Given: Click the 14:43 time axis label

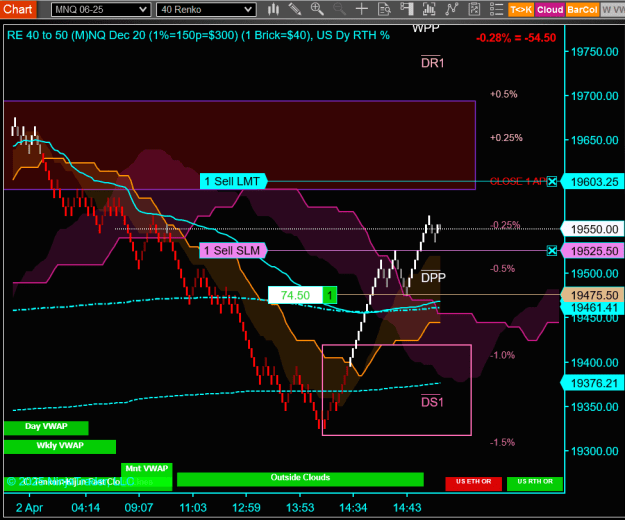Looking at the screenshot, I should click(407, 508).
